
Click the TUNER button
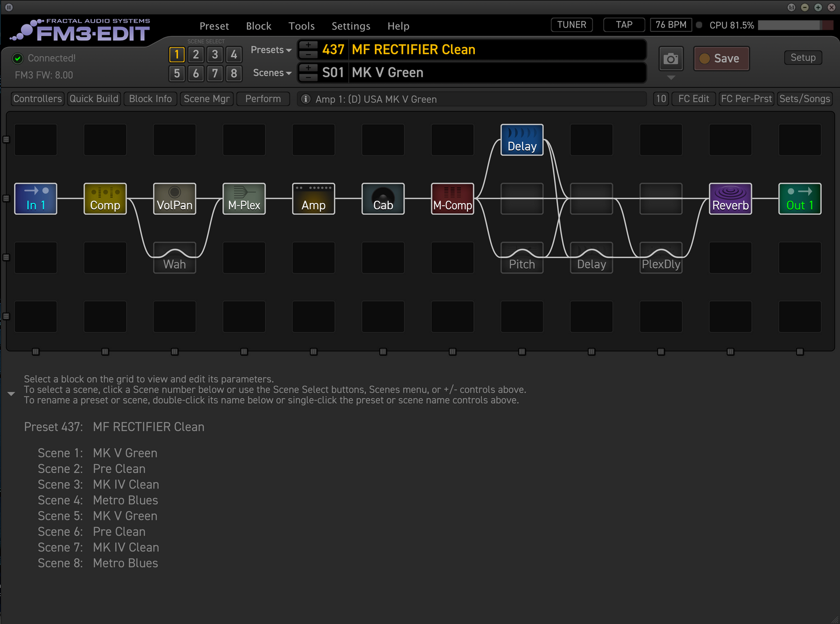tap(572, 25)
